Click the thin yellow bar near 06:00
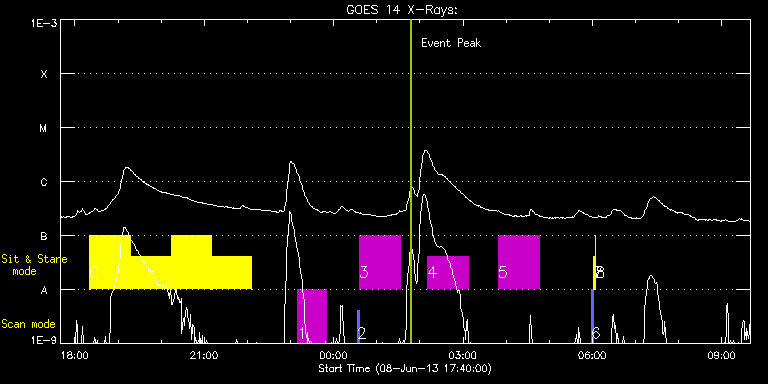The height and width of the screenshot is (384, 768). click(x=595, y=264)
